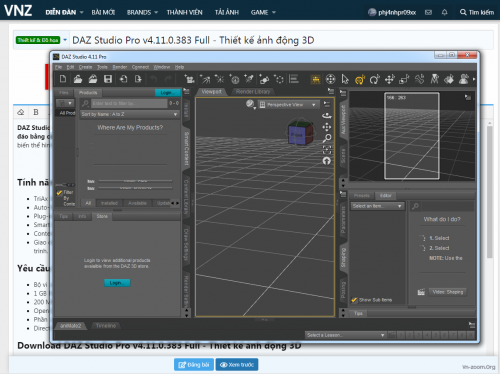Open the Connect menu
Screen dimensions: 500x374
[140, 67]
